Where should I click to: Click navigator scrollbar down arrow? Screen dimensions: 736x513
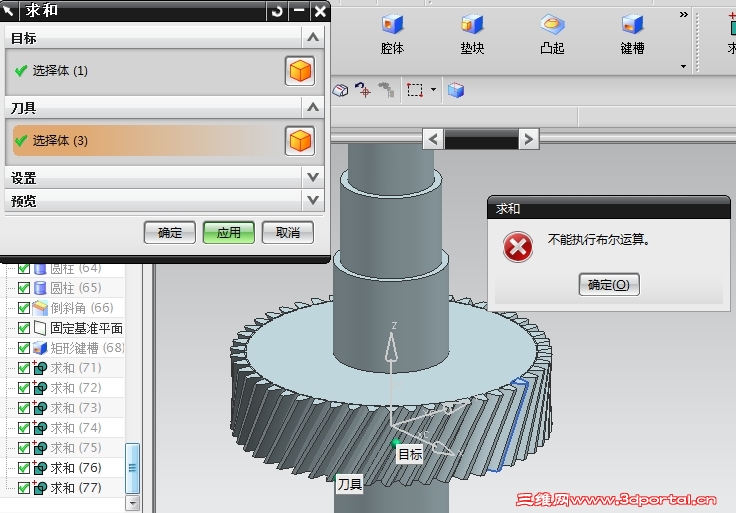click(x=133, y=504)
